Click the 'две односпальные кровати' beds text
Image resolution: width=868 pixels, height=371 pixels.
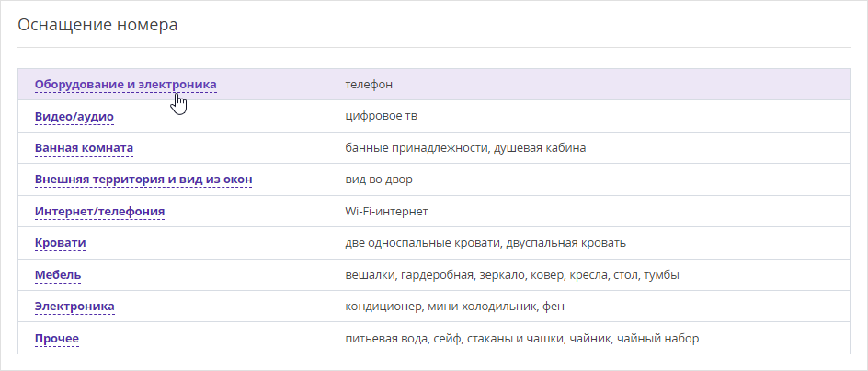[424, 243]
